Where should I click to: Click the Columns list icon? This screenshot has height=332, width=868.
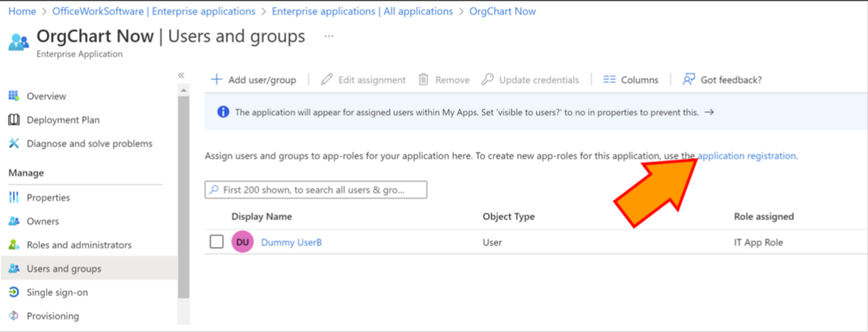tap(609, 79)
